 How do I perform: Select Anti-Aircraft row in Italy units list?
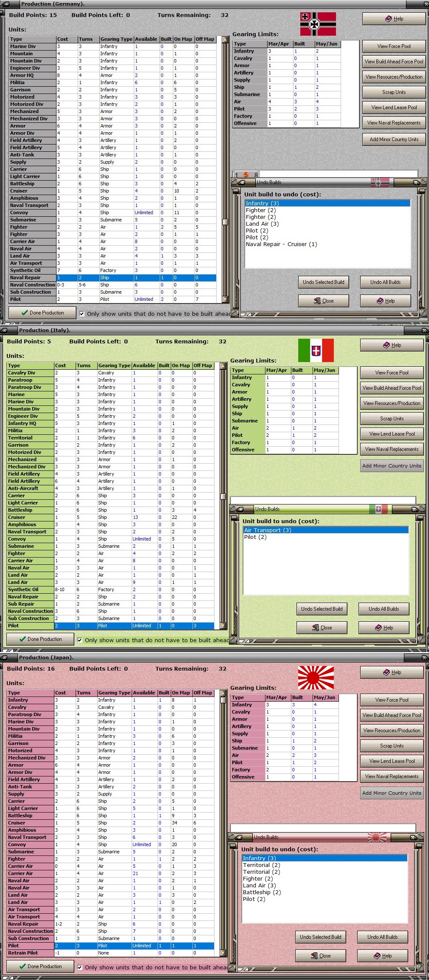pyautogui.click(x=110, y=488)
